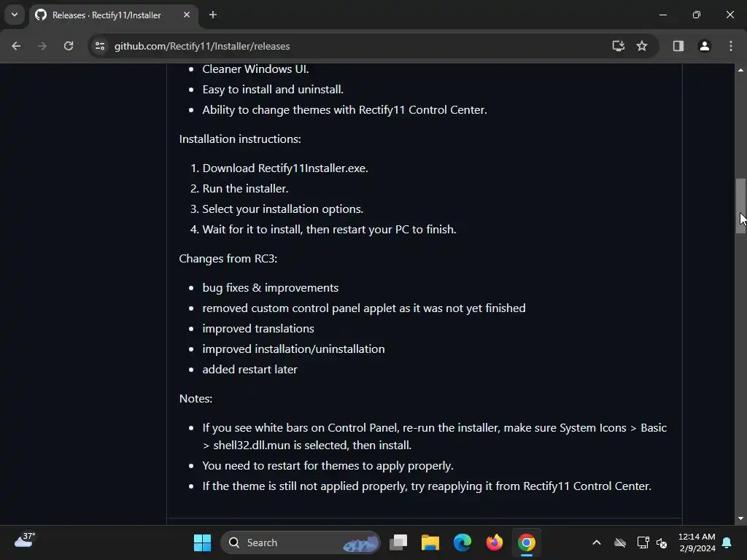The height and width of the screenshot is (560, 747).
Task: Open the Windows Start menu
Action: pos(202,542)
